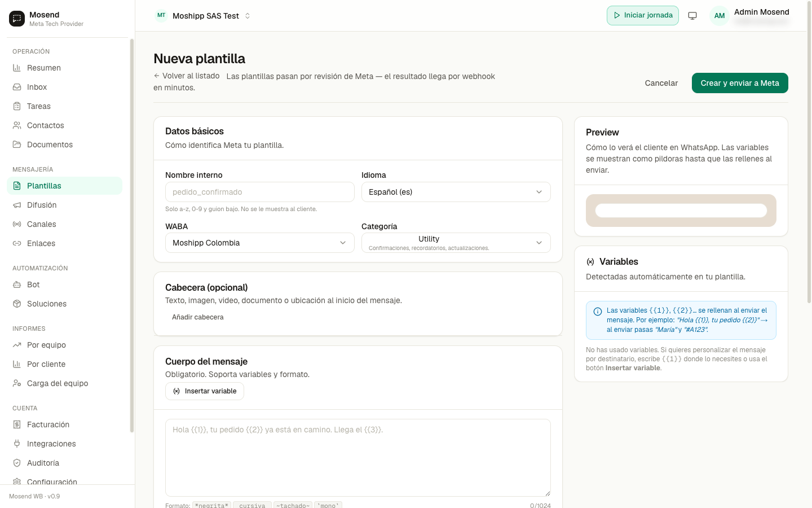The height and width of the screenshot is (508, 812).
Task: Click the MT workspace badge
Action: coord(161,16)
